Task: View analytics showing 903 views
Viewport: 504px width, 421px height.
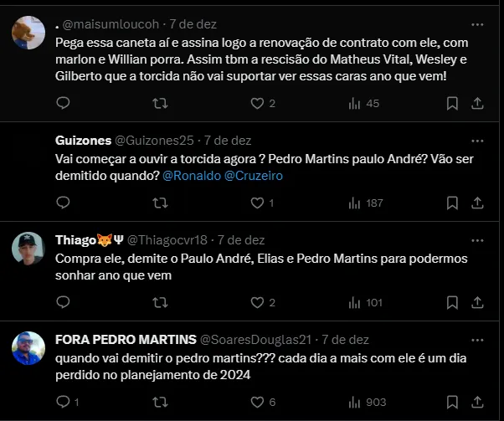Action: point(365,402)
